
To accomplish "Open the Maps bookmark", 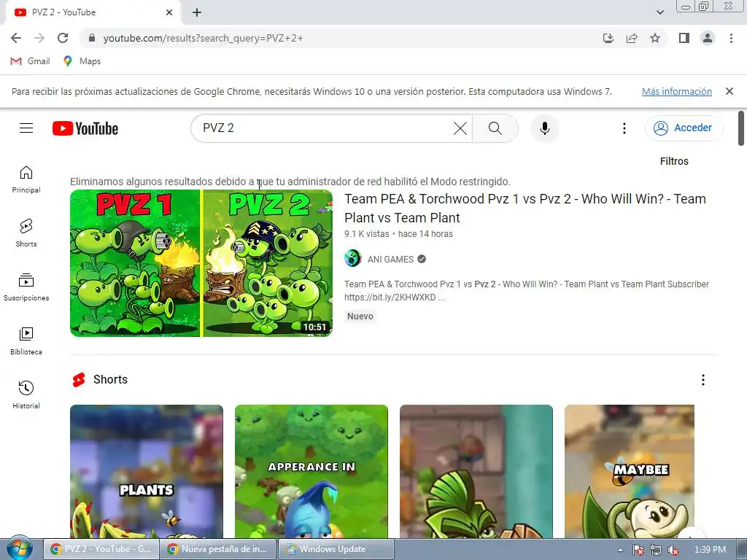I will click(x=82, y=61).
